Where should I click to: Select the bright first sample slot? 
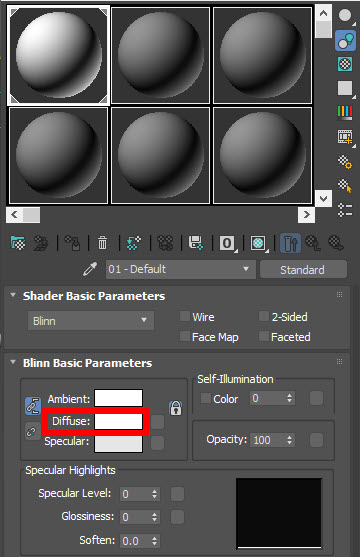(59, 55)
